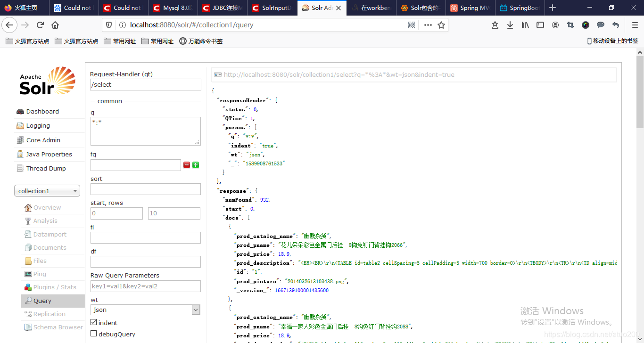Click the chat bubble toolbar icon
This screenshot has height=343, width=644.
tap(601, 25)
